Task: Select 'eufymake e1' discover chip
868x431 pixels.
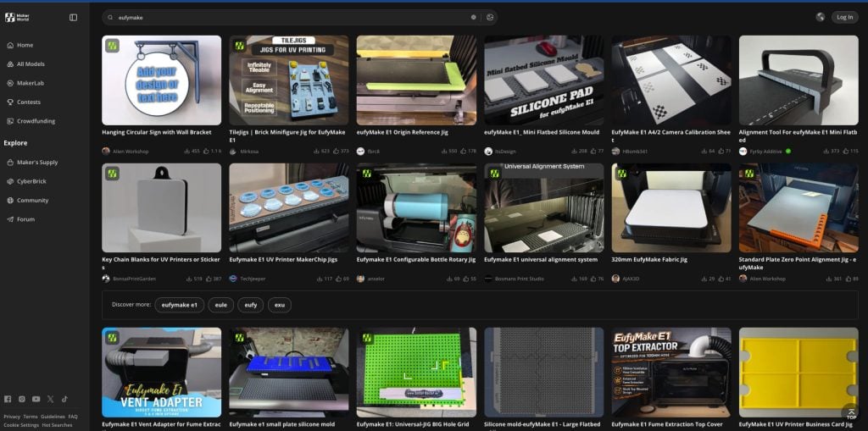Action: point(180,305)
